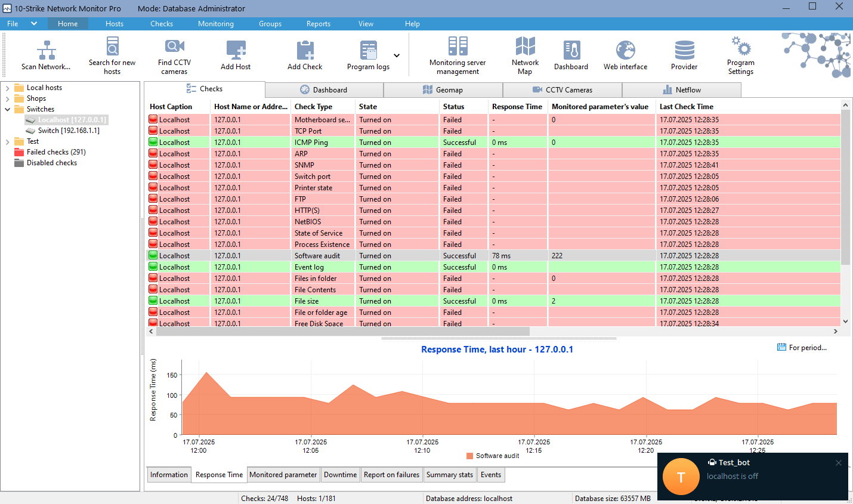Open Provider settings
Screen dimensions: 853x504
pos(684,55)
